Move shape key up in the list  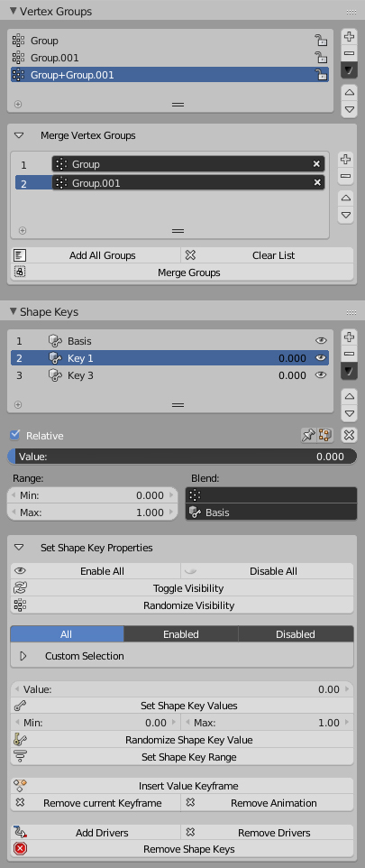349,396
